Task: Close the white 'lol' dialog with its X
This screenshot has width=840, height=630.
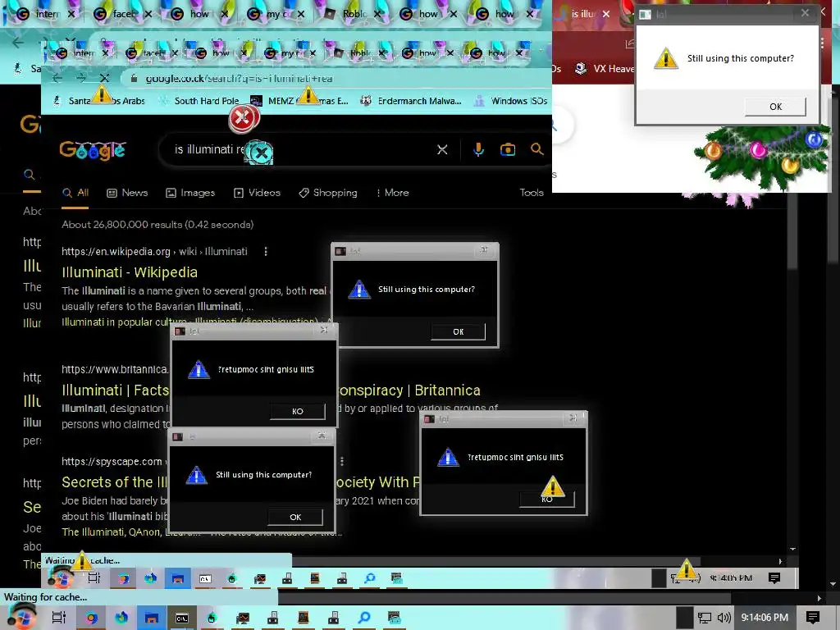Action: pos(805,13)
